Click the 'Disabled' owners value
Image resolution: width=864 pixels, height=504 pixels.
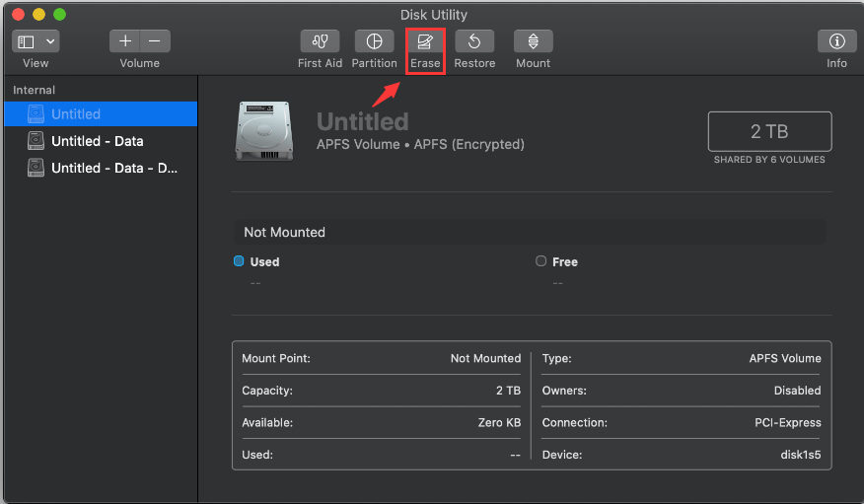[x=797, y=391]
